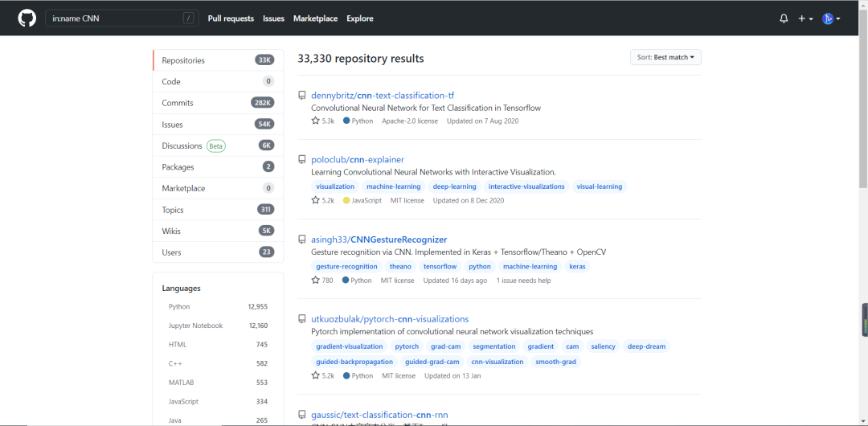Open the interactive-visualizations topic tag
Viewport: 868px width, 426px height.
point(526,186)
